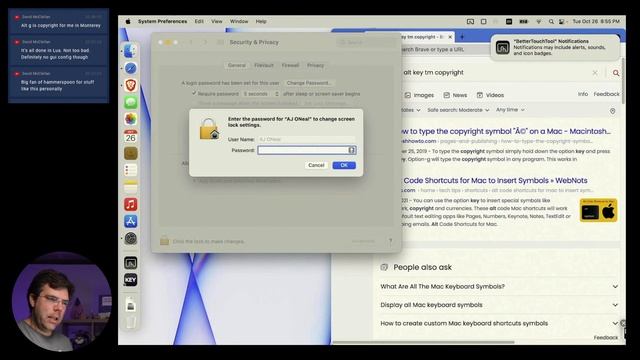The image size is (640, 360).
Task: Switch to the General tab
Action: click(237, 65)
